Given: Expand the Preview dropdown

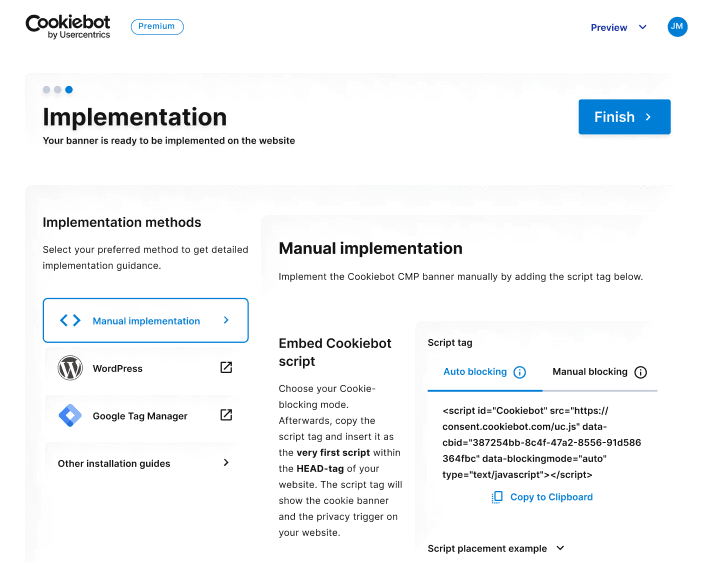Looking at the screenshot, I should pyautogui.click(x=619, y=28).
